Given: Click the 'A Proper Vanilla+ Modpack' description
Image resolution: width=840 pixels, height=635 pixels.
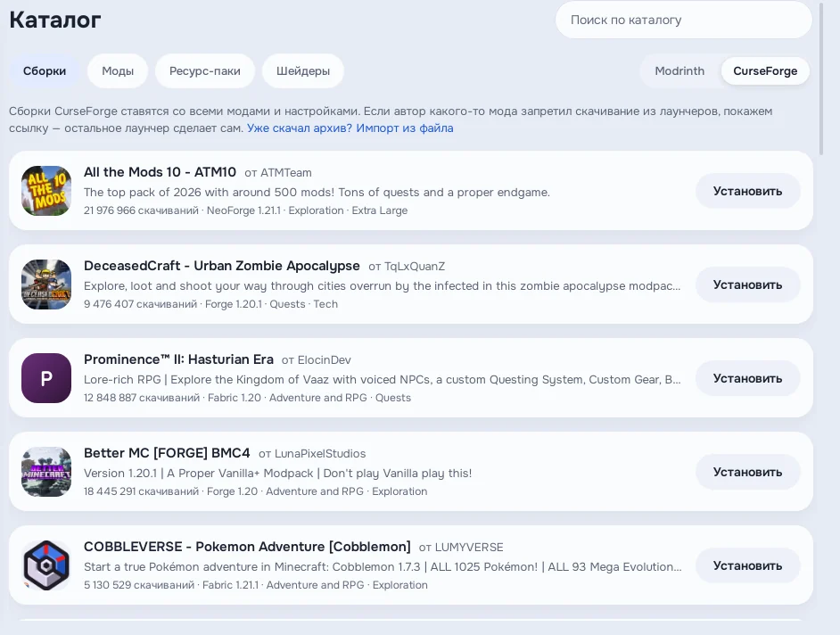Looking at the screenshot, I should coord(277,474).
